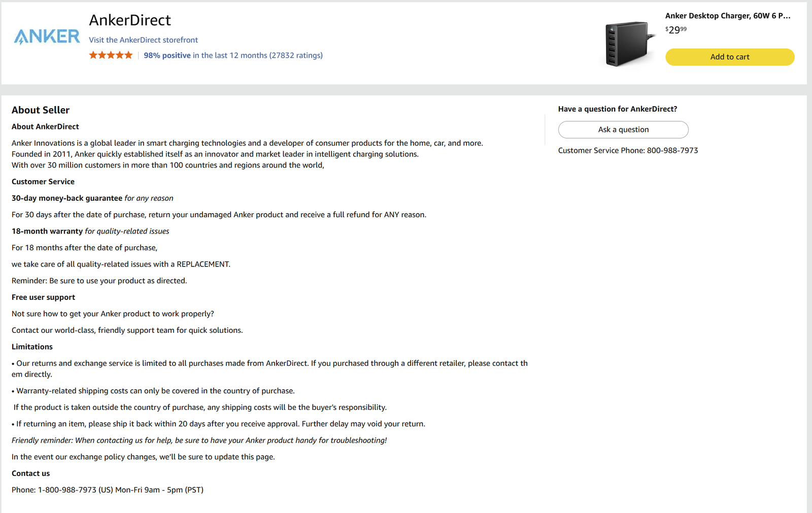Click 'If returning an item' bullet text

tap(218, 424)
